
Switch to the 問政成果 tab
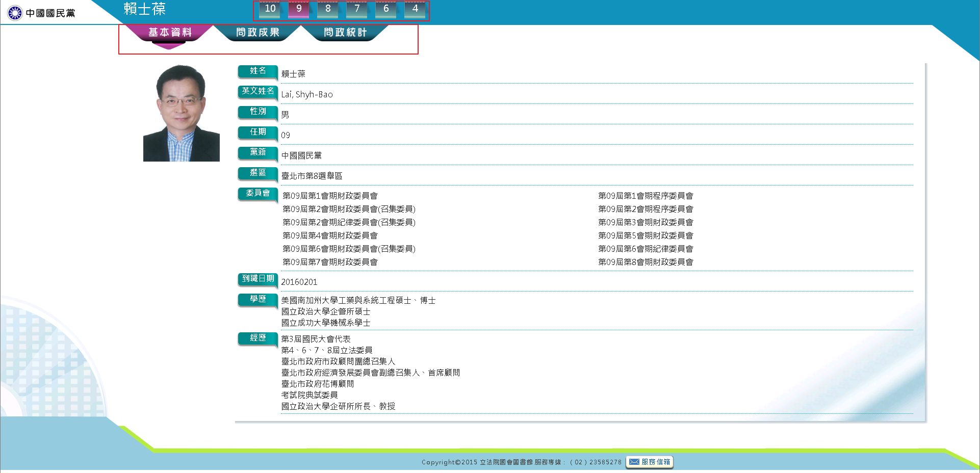point(257,33)
